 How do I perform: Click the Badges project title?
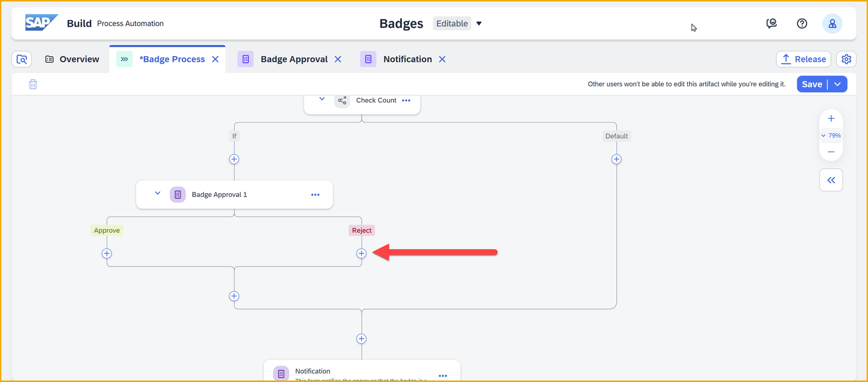pos(401,24)
